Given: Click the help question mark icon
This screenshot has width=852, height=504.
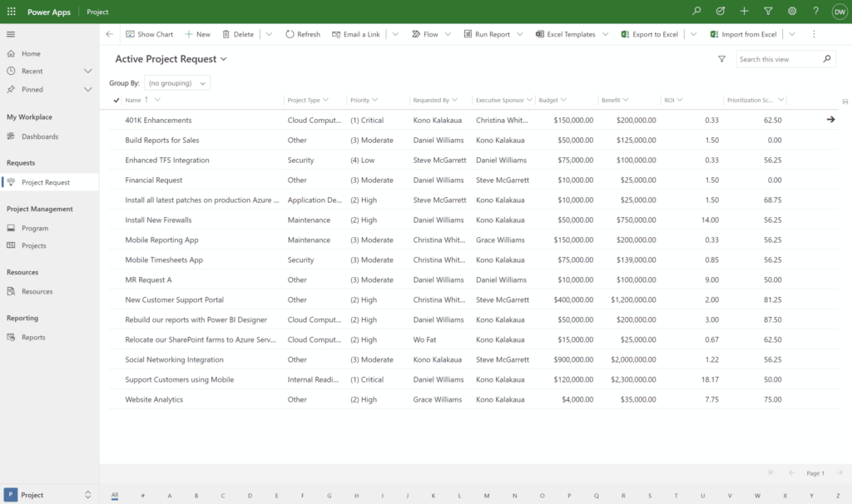Looking at the screenshot, I should pos(815,12).
